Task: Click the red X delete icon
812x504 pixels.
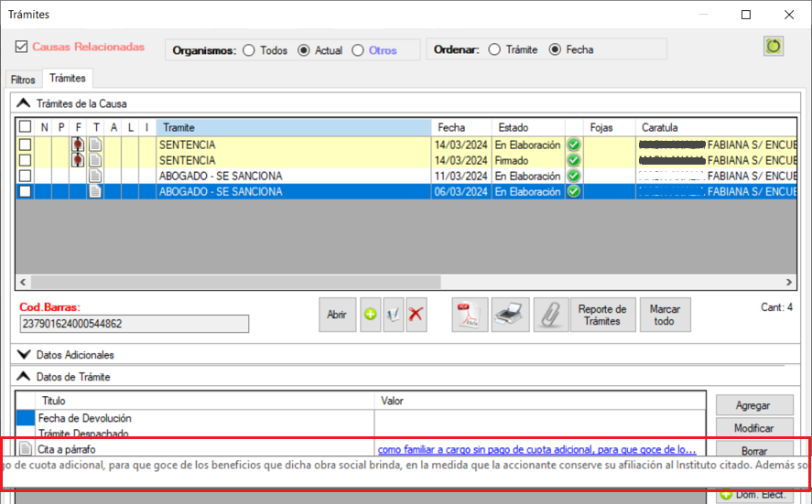Action: [417, 315]
